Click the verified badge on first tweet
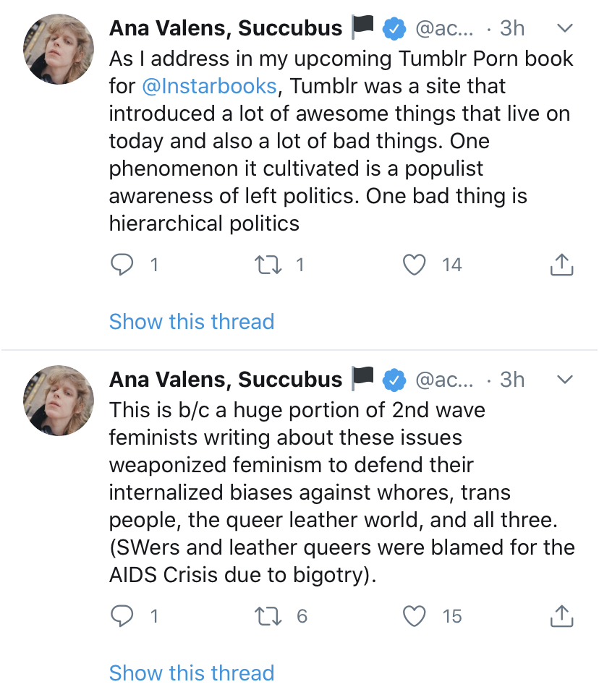Screen dimensions: 599x700 [394, 28]
